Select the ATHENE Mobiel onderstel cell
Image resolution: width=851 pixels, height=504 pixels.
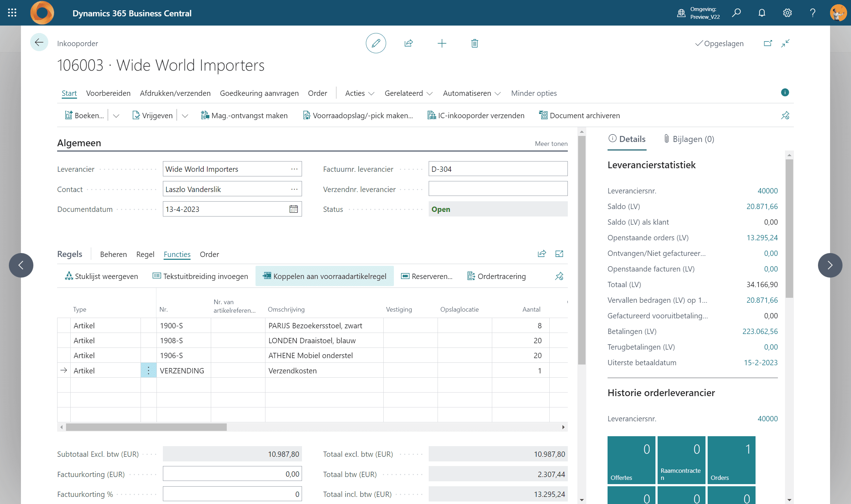point(324,356)
